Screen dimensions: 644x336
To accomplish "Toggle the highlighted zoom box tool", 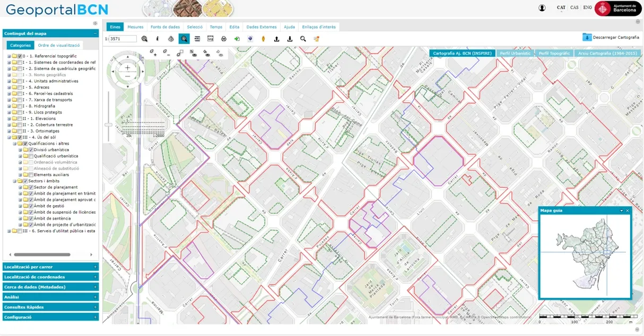I will [184, 39].
